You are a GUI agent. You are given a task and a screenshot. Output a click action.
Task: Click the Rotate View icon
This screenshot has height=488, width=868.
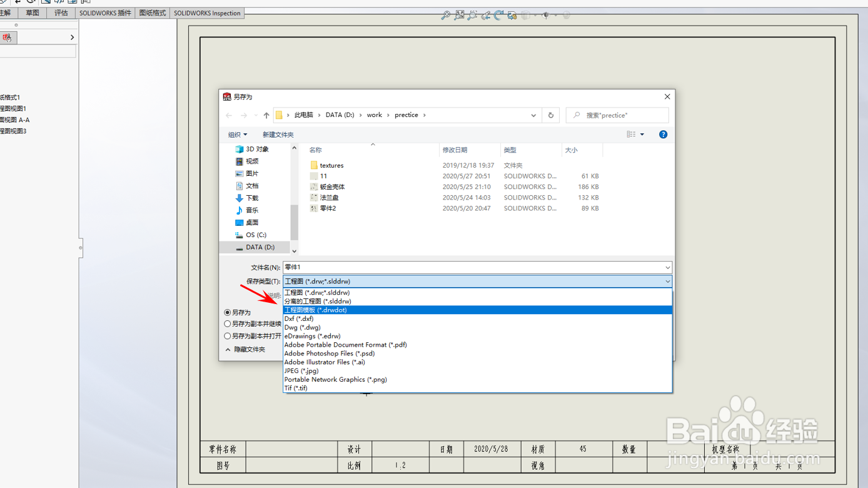(x=498, y=15)
